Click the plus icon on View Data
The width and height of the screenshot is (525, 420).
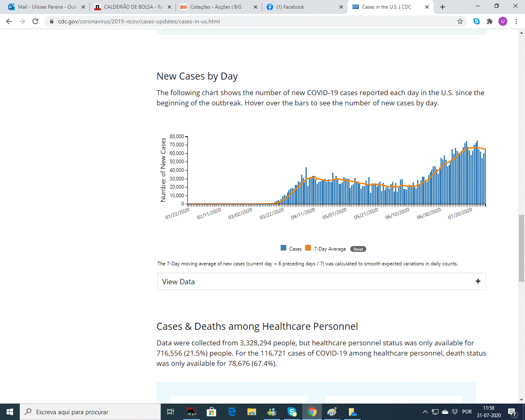pyautogui.click(x=478, y=281)
